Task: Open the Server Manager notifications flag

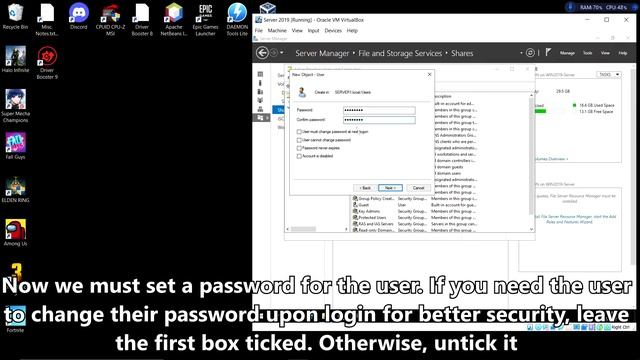Action: 548,52
